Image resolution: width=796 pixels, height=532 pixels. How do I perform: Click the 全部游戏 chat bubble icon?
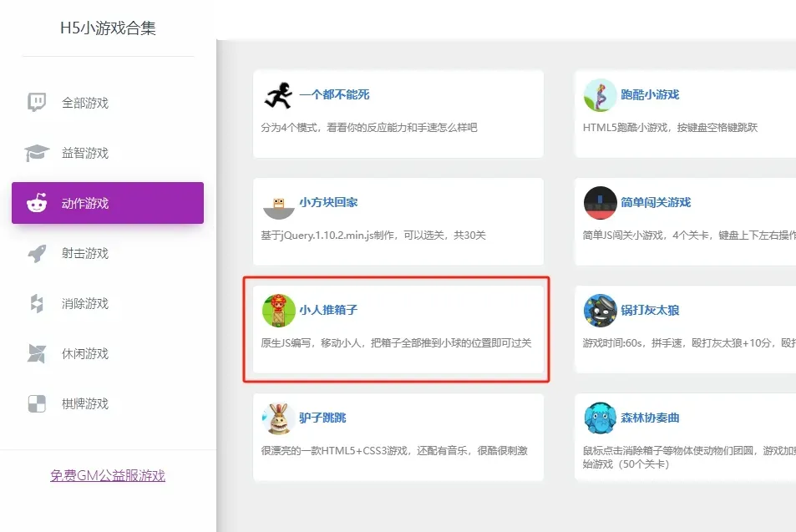(x=37, y=103)
